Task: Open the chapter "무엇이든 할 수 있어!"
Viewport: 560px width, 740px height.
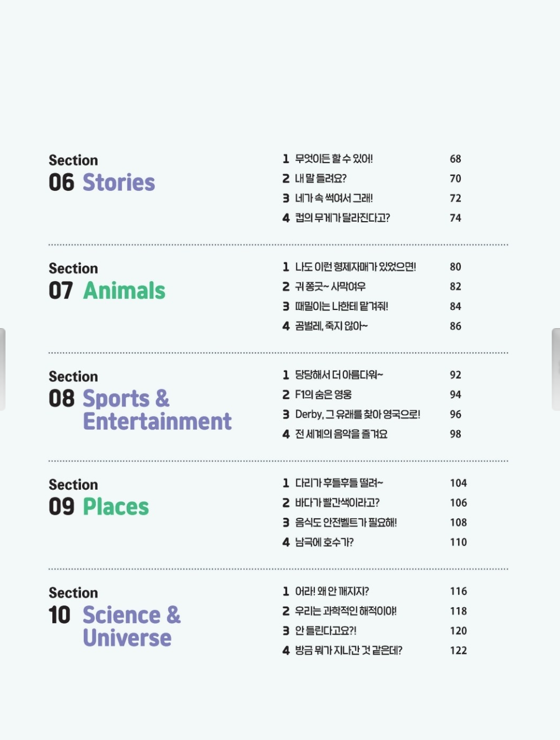Action: tap(334, 159)
